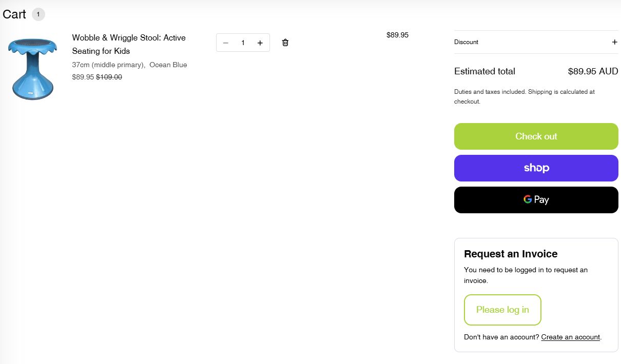Viewport: 621px width, 364px height.
Task: Expand the Discount section plus icon
Action: [614, 42]
